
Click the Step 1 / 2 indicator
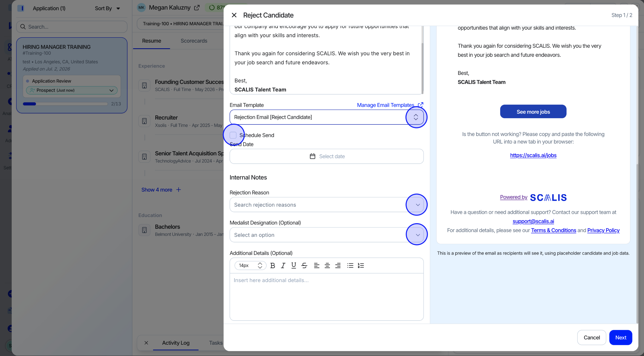point(622,15)
